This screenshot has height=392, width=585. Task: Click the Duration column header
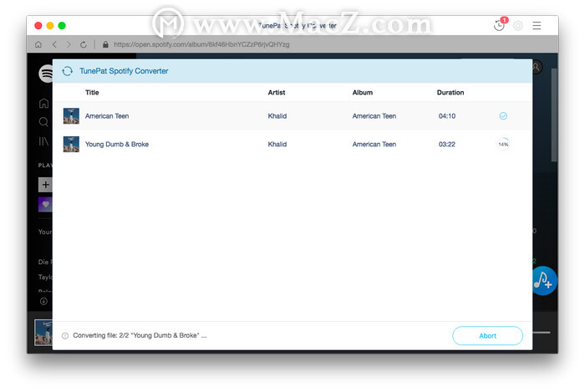[x=450, y=93]
